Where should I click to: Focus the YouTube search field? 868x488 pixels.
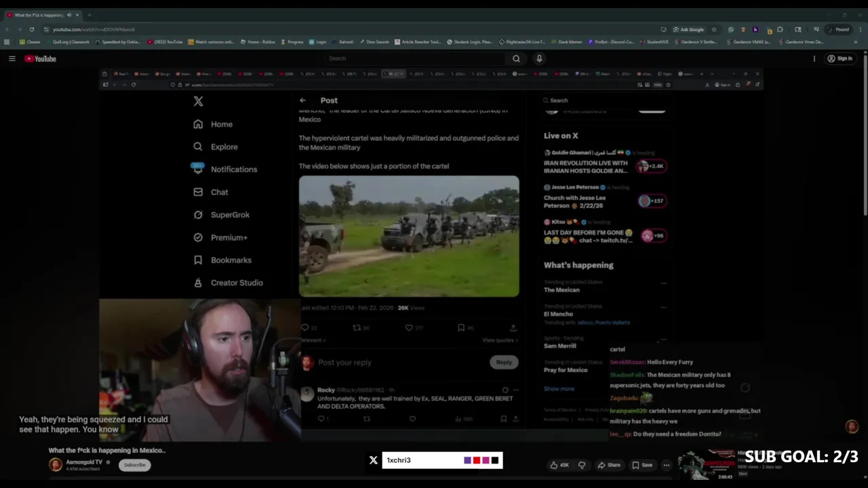click(x=415, y=59)
